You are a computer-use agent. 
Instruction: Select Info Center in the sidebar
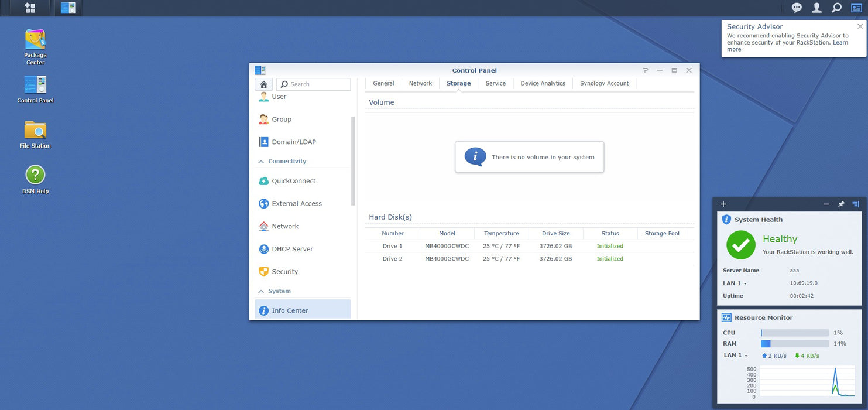303,310
